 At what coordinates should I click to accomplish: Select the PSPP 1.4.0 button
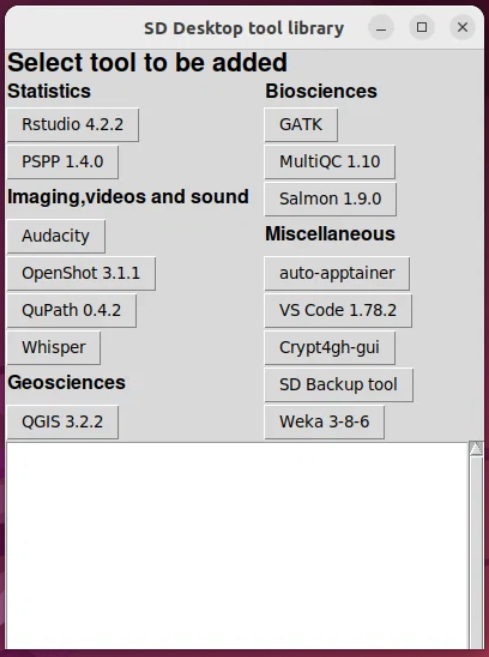pos(62,162)
